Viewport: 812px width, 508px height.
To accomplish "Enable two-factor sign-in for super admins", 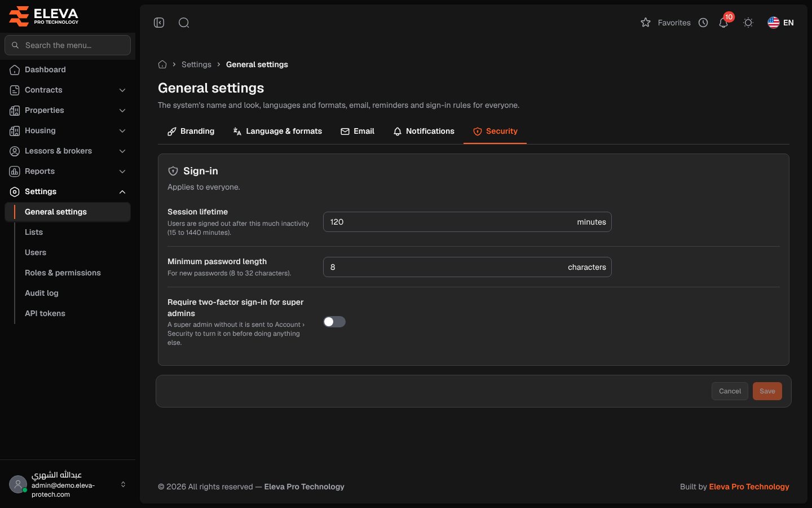I will point(334,322).
